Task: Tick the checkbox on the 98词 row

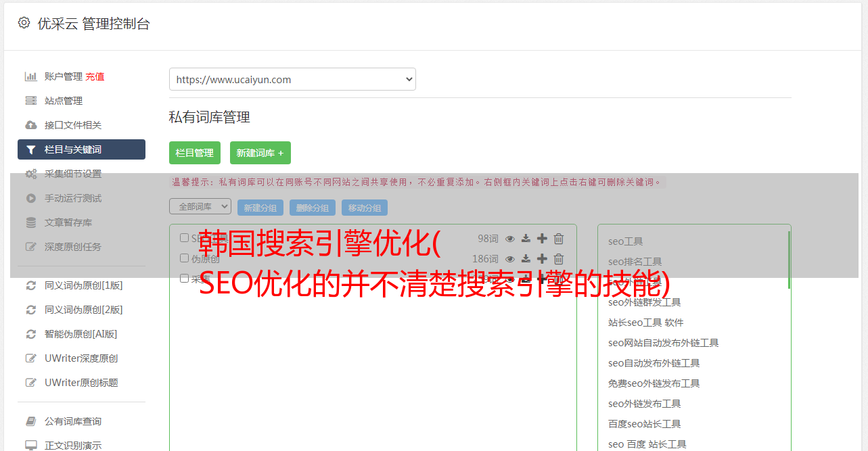Action: (184, 238)
